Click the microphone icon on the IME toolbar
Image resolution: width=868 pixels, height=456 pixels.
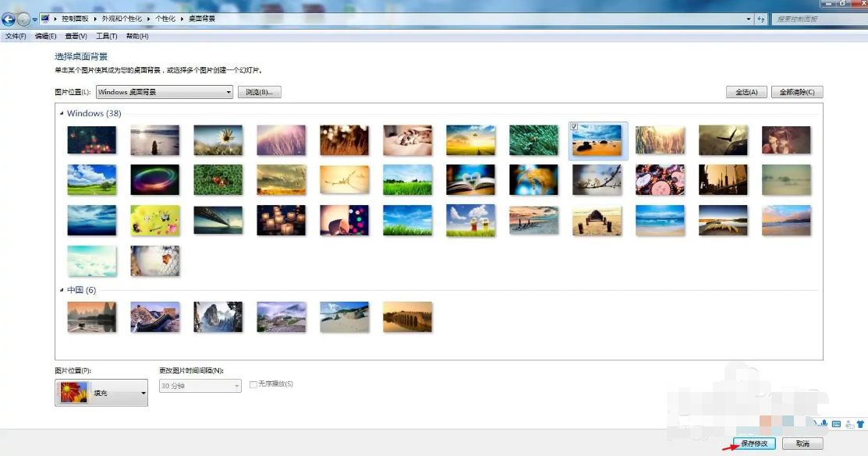click(823, 423)
